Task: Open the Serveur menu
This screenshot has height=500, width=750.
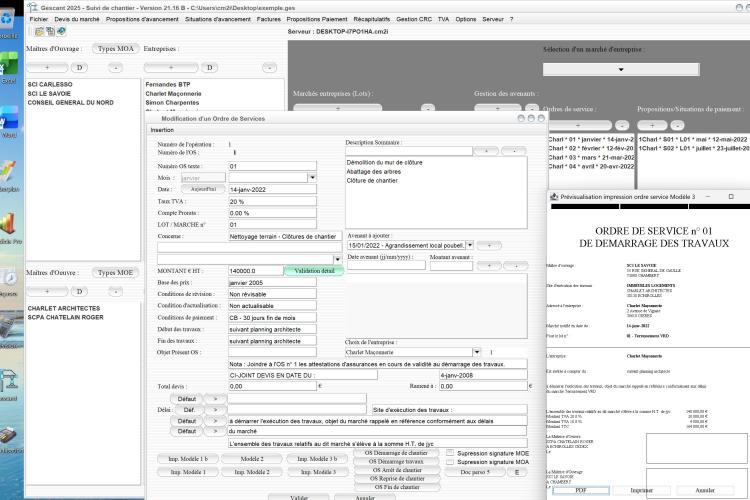Action: pos(493,19)
